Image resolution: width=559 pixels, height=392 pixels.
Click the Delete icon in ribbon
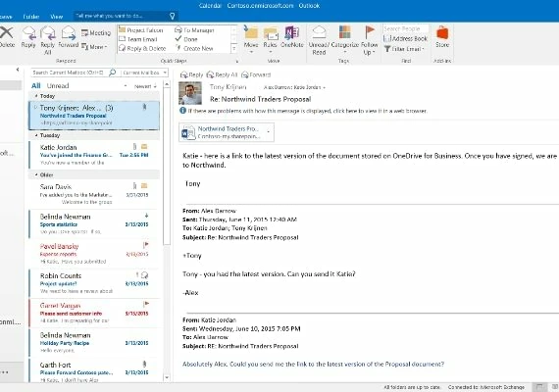[x=6, y=32]
